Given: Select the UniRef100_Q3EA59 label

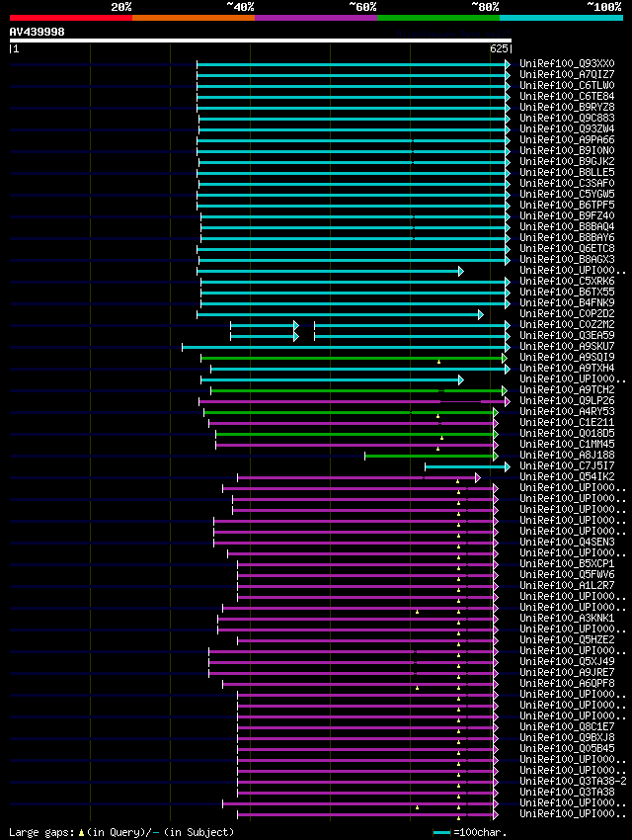Looking at the screenshot, I should tap(567, 335).
